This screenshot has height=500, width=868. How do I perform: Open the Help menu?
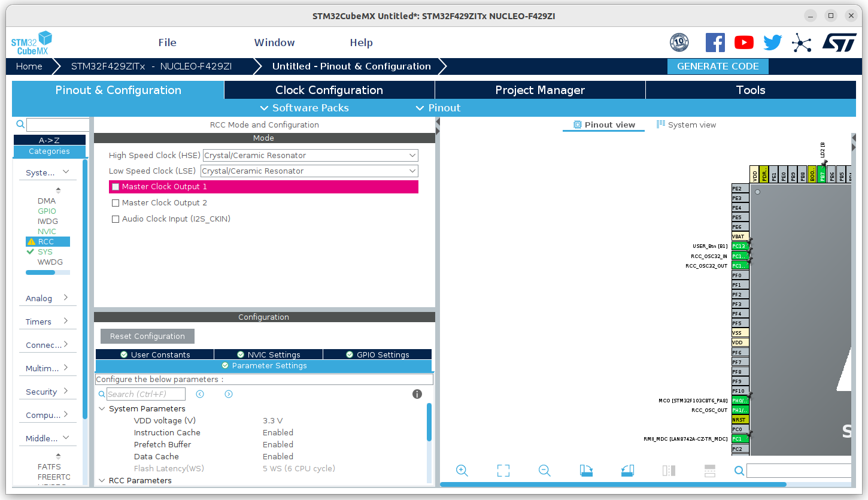pos(361,43)
